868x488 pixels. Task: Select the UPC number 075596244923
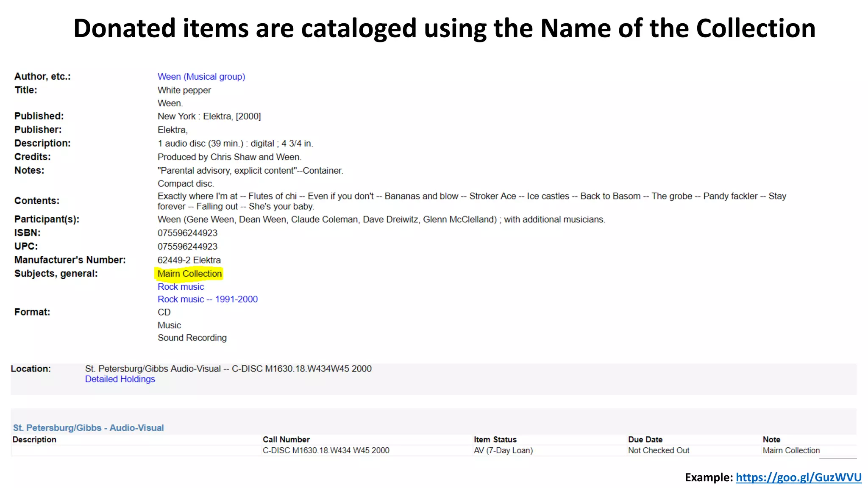[187, 247]
